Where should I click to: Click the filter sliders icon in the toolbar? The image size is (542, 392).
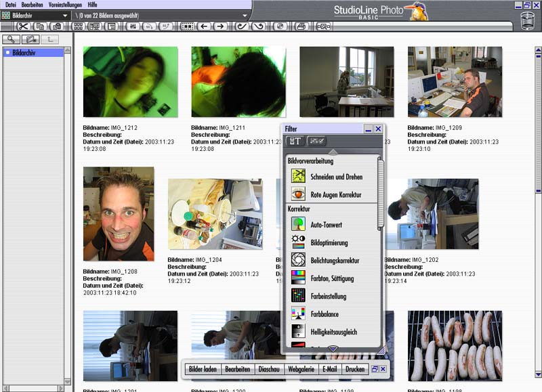pos(133,26)
